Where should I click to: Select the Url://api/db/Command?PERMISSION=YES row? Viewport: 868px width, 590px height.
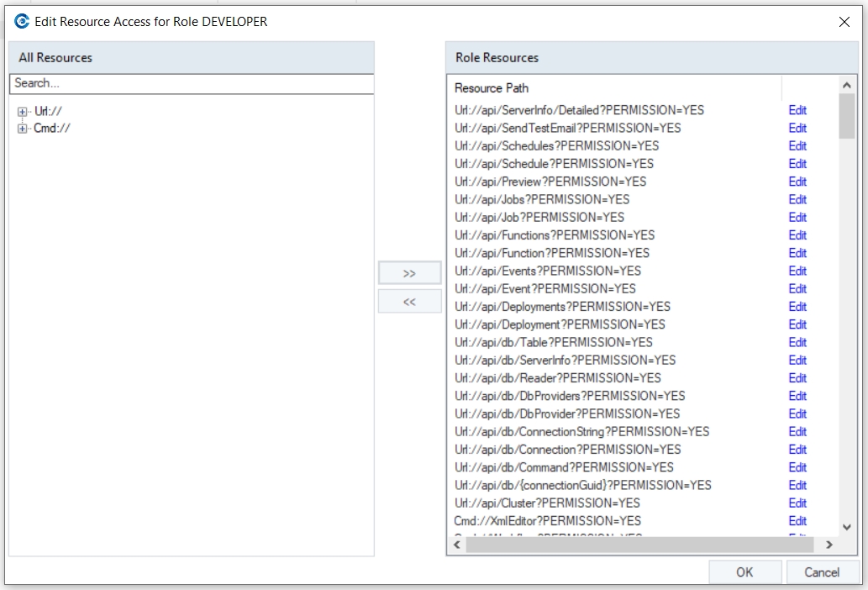coord(564,467)
